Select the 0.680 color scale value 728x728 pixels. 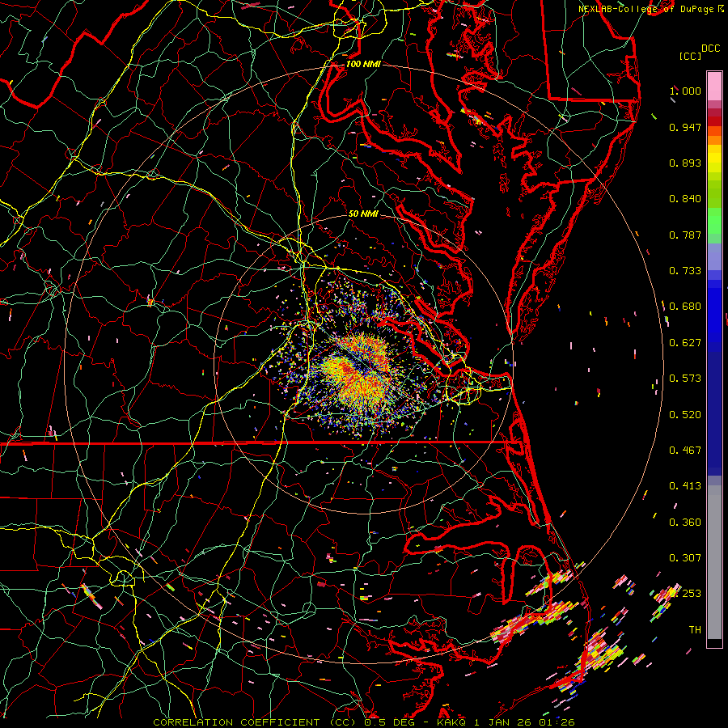pos(685,307)
